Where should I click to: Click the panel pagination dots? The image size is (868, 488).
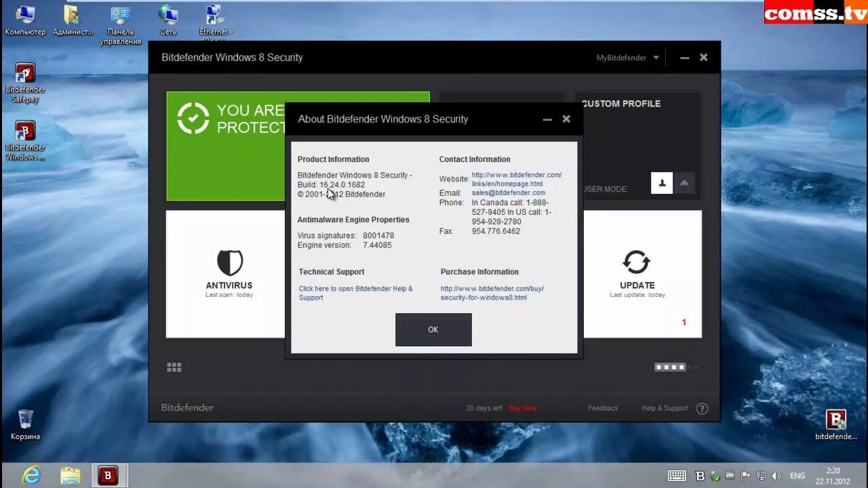point(671,367)
